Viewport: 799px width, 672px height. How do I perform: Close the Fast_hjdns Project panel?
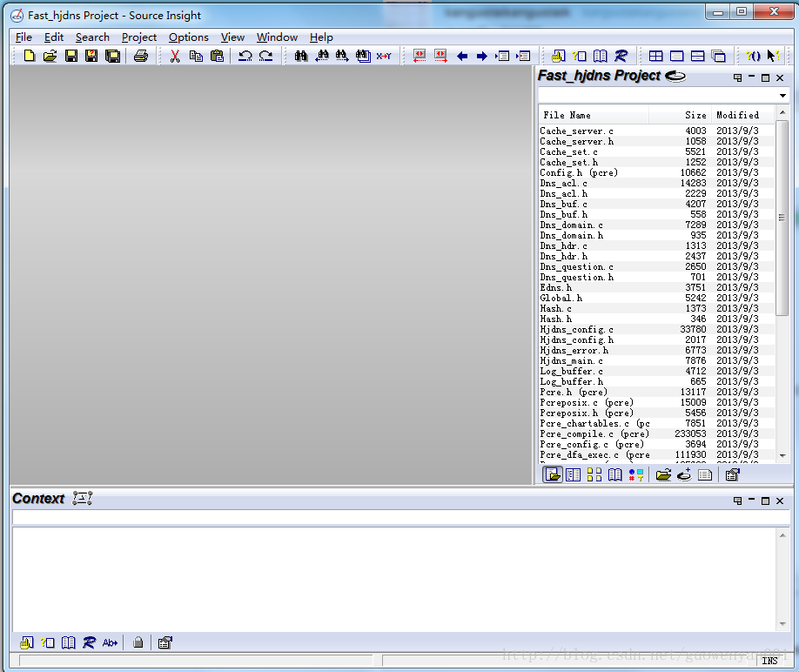click(780, 78)
